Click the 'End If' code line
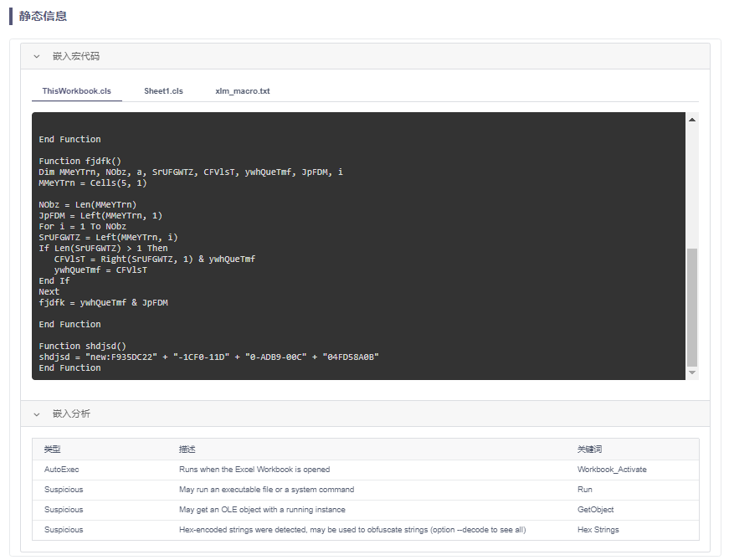This screenshot has height=560, width=729. pos(54,281)
